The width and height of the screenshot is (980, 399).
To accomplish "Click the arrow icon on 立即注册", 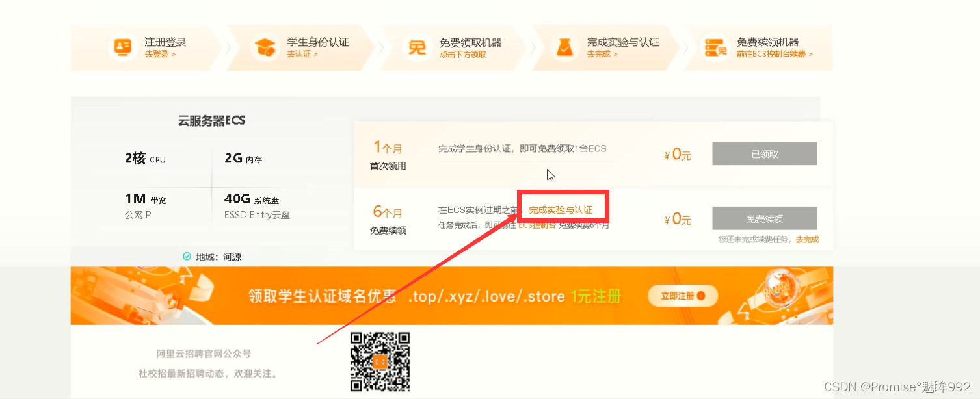I will point(701,296).
